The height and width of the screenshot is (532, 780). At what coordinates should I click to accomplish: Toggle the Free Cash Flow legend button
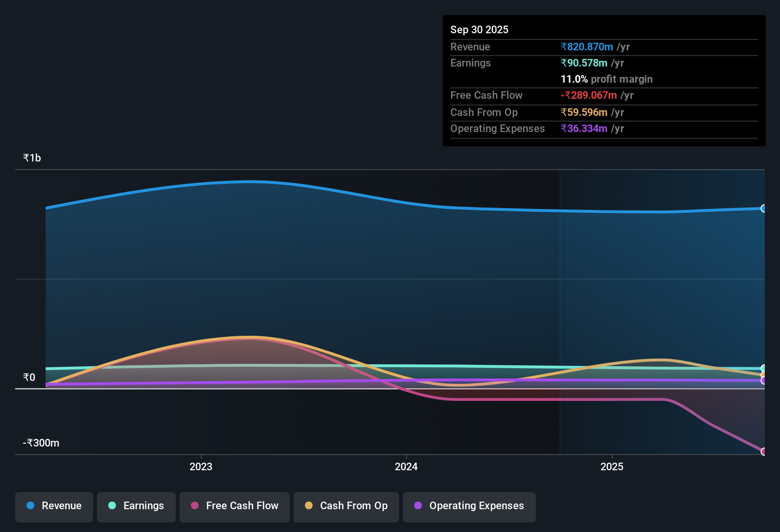(x=235, y=507)
